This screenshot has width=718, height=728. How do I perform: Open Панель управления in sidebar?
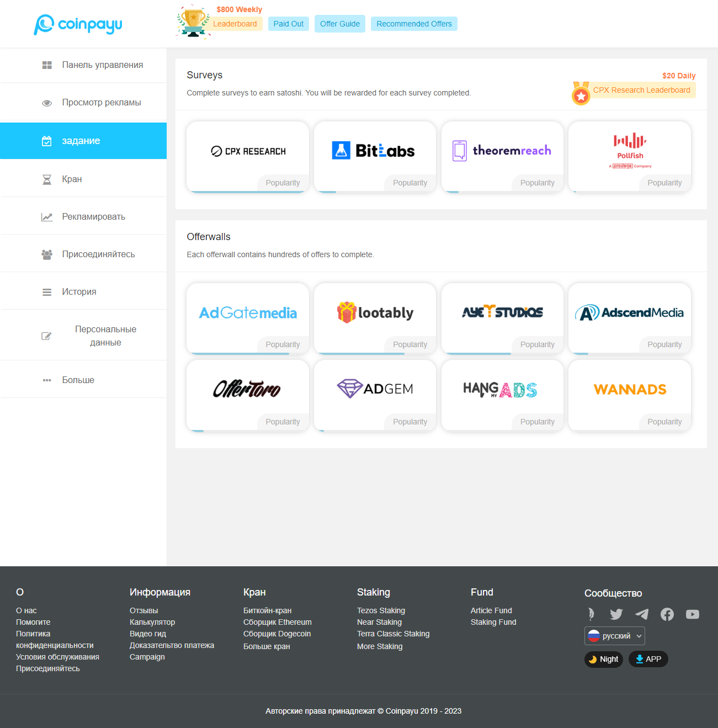[83, 65]
